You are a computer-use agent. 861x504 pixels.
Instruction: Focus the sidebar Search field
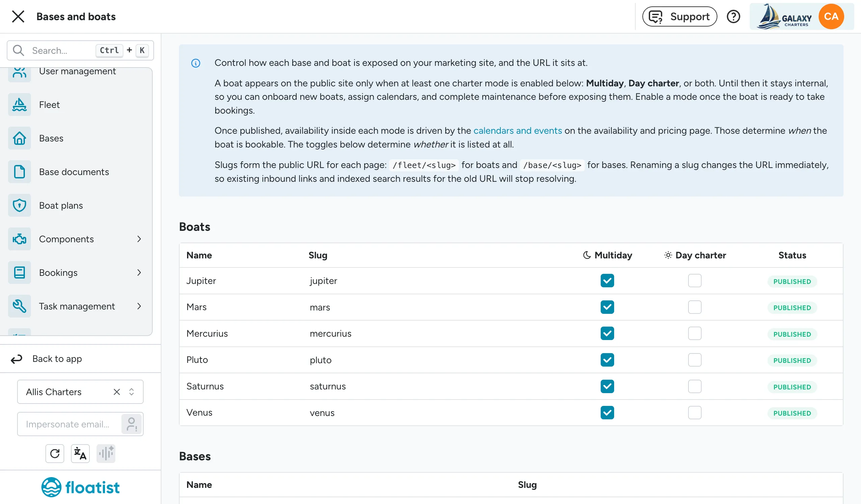(80, 50)
